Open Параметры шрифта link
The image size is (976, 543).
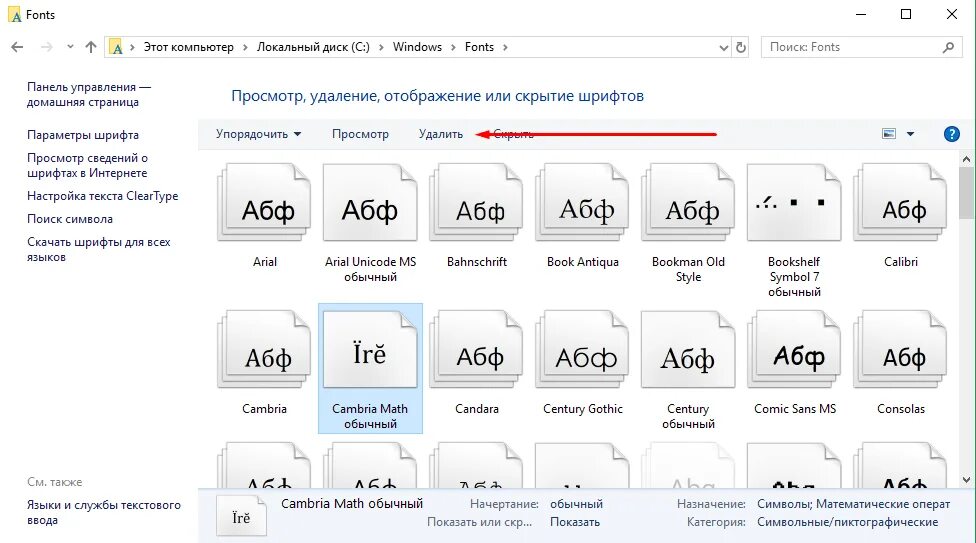coord(83,135)
